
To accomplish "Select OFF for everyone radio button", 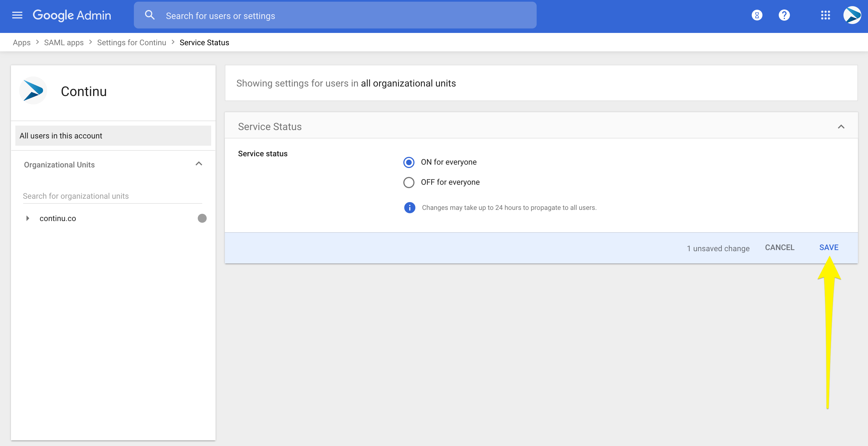I will tap(409, 182).
